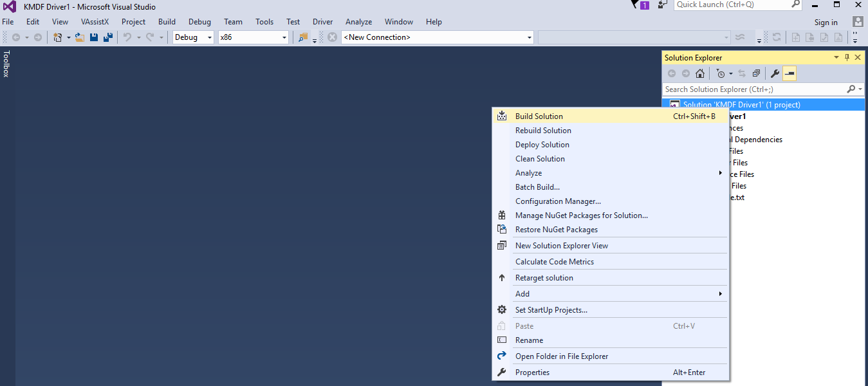Open Configuration Manager from context menu
Screen dimensions: 868x386
(x=610, y=201)
